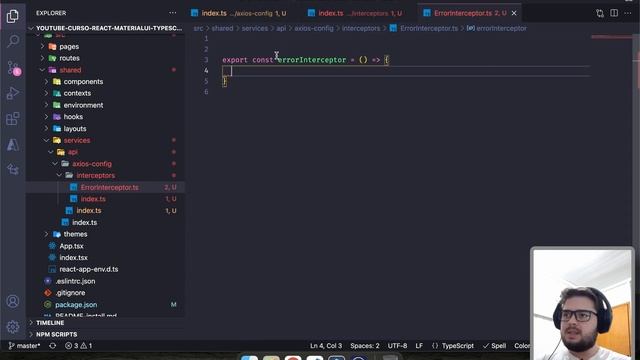Image resolution: width=640 pixels, height=360 pixels.
Task: Place cursor on editor line 4
Action: click(x=406, y=71)
